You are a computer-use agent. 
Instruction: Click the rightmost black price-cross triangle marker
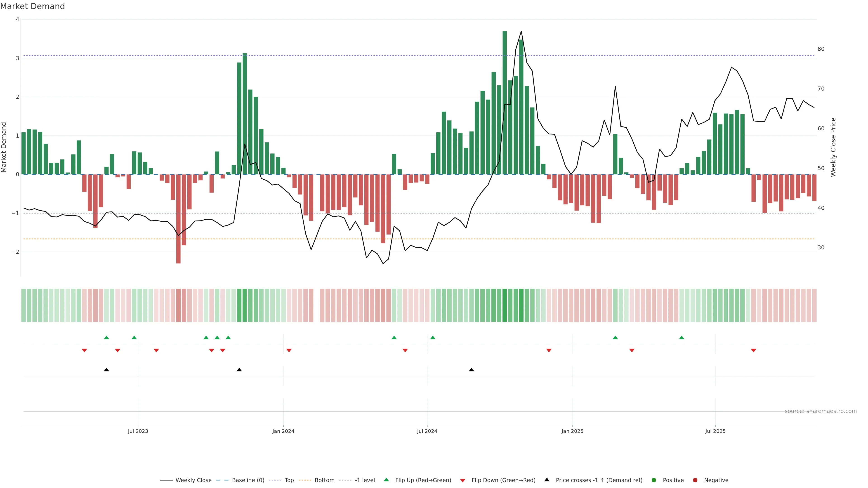(x=471, y=370)
